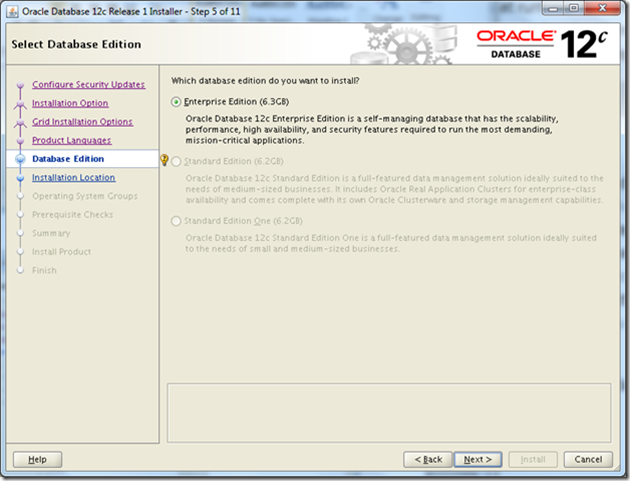Click the Summary step in sidebar

[x=51, y=233]
